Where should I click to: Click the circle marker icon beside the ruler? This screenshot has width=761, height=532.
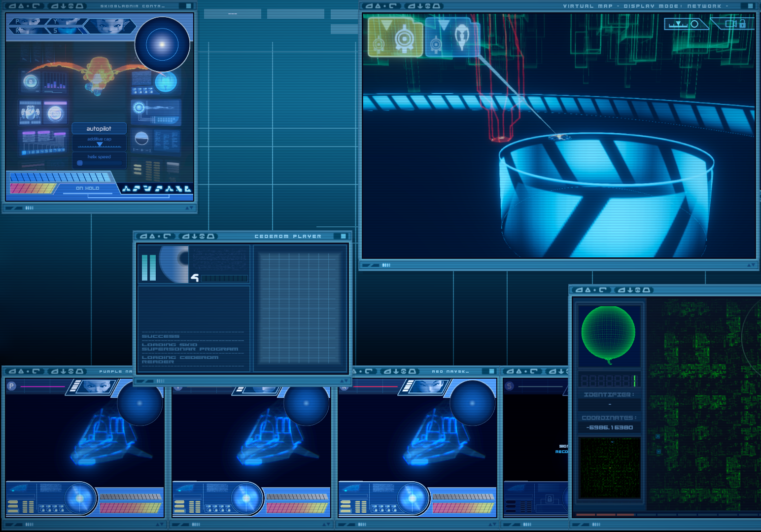(694, 24)
